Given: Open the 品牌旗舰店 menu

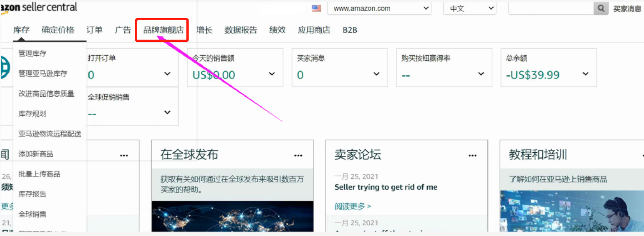Looking at the screenshot, I should point(163,30).
